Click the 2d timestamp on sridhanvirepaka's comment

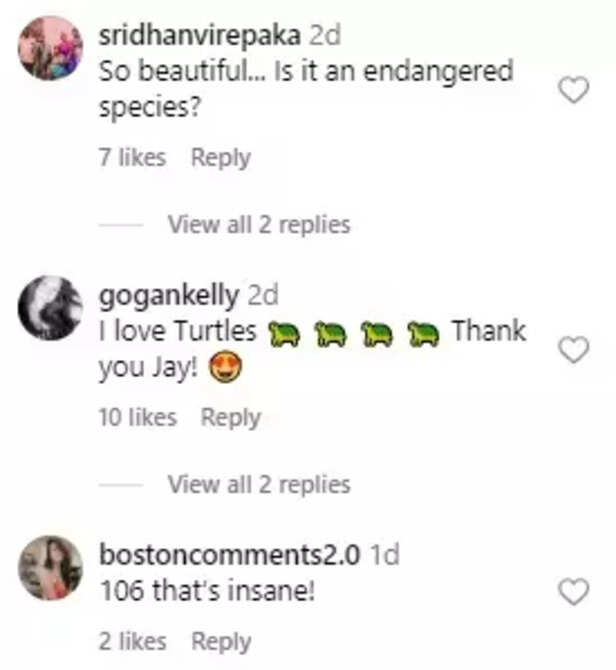tap(325, 34)
